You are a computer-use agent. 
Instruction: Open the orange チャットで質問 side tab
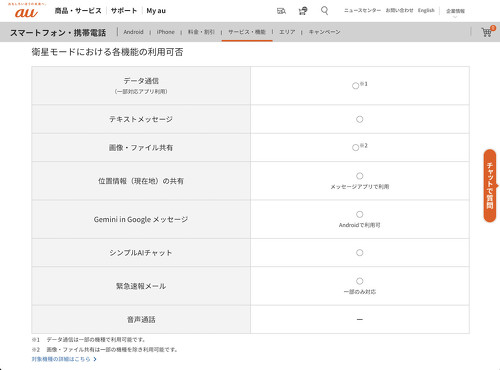[x=490, y=186]
